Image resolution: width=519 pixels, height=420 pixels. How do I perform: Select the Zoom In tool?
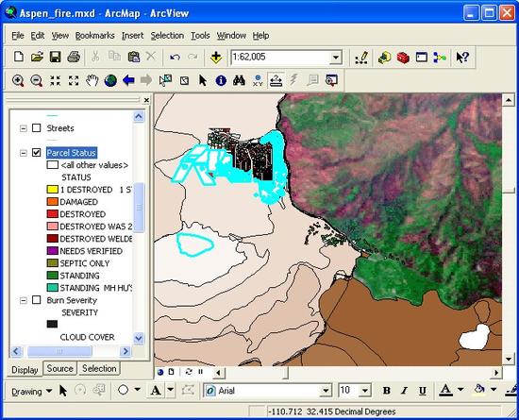coord(18,80)
